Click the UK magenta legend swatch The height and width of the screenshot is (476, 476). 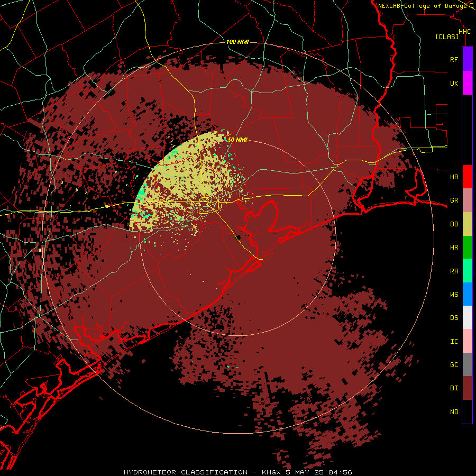(467, 83)
